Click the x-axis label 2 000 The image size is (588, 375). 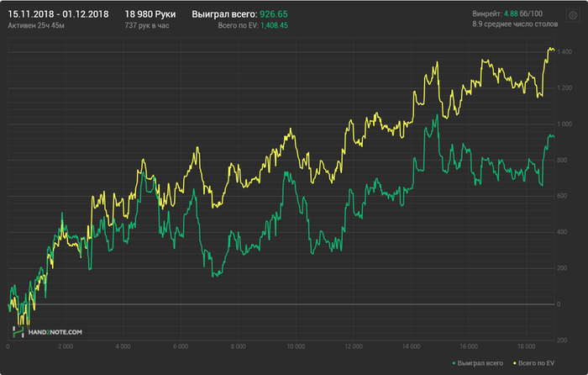(x=66, y=346)
